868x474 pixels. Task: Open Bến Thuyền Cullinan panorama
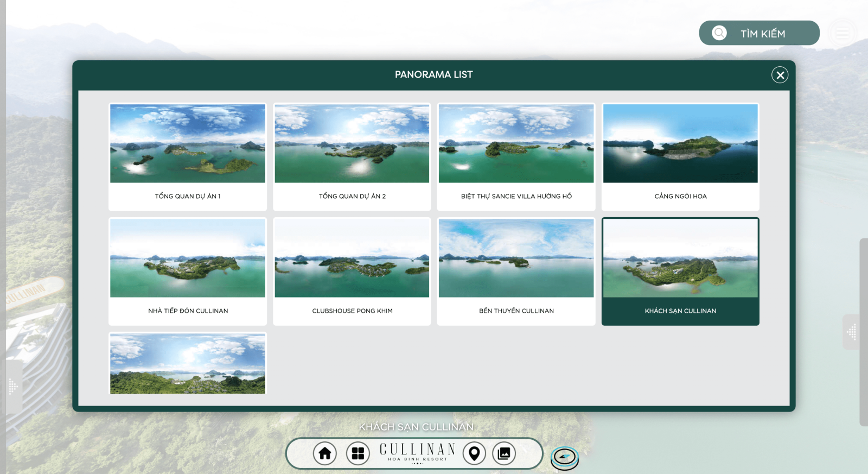516,271
